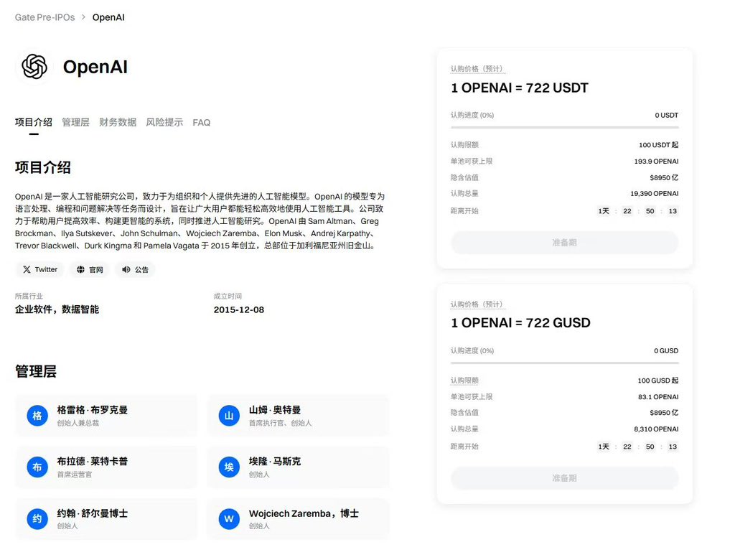Image resolution: width=735 pixels, height=560 pixels.
Task: Click 认购进度 (0%) label in USDT pool
Action: pyautogui.click(x=472, y=115)
